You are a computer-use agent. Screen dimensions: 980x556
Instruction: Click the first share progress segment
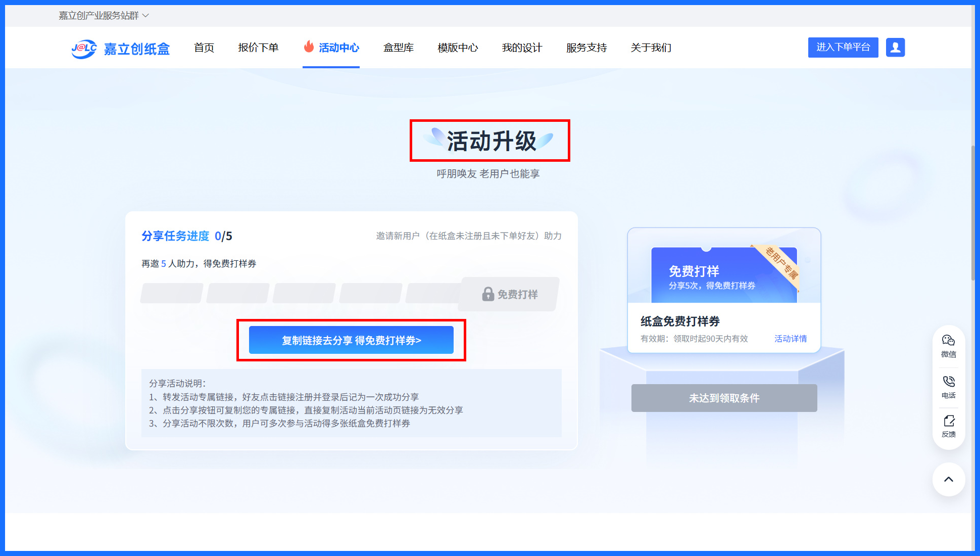tap(172, 293)
